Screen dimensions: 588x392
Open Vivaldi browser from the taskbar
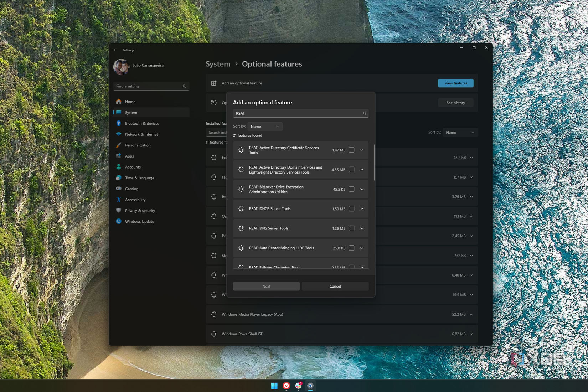286,386
